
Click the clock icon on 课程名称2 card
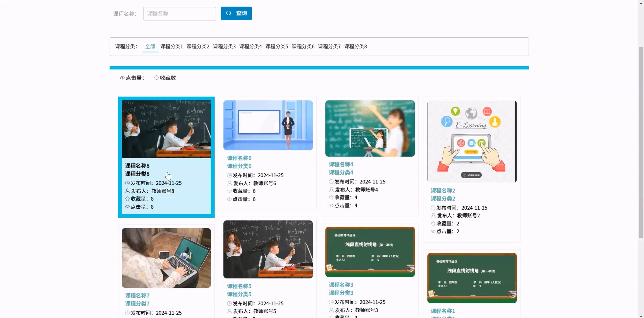pyautogui.click(x=433, y=208)
